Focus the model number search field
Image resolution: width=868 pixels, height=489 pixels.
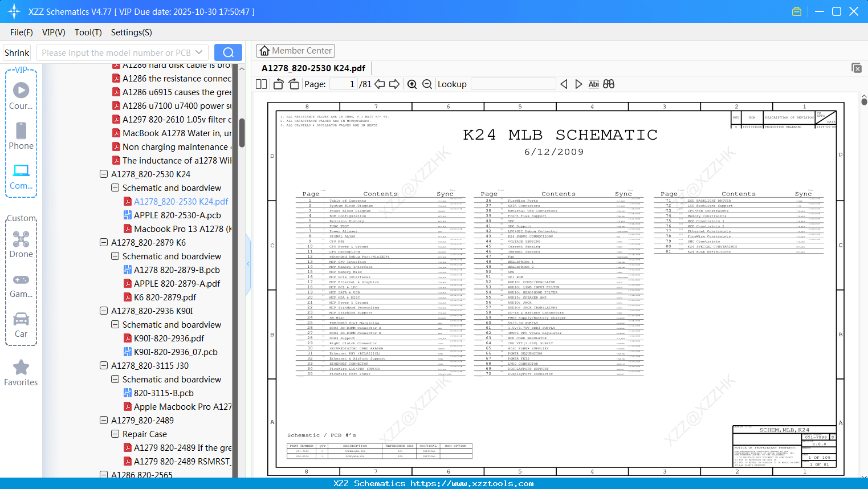116,52
